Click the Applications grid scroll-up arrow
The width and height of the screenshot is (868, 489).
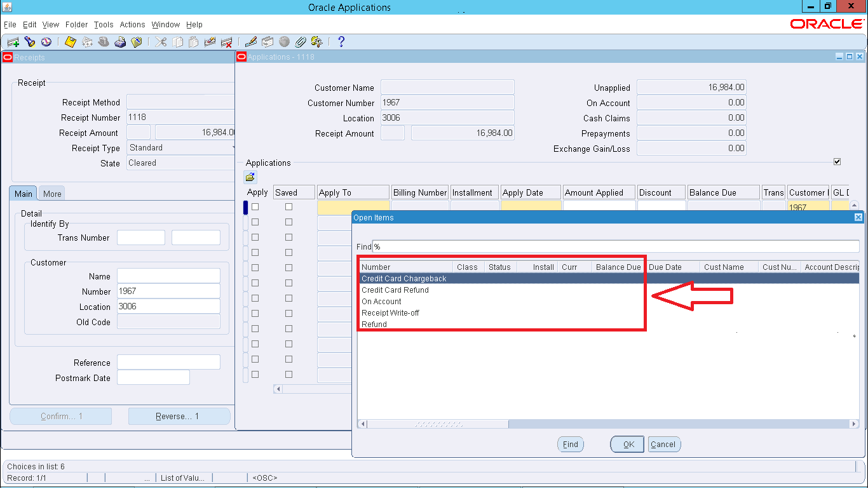[854, 205]
